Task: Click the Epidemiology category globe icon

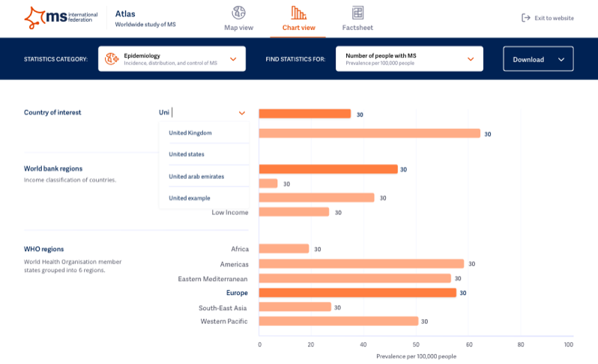Action: tap(112, 58)
